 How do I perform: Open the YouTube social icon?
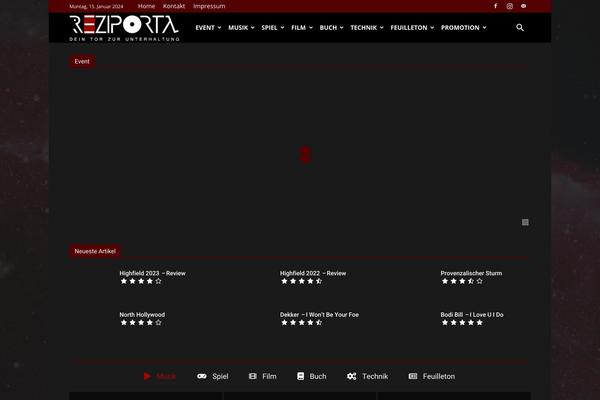pyautogui.click(x=523, y=6)
